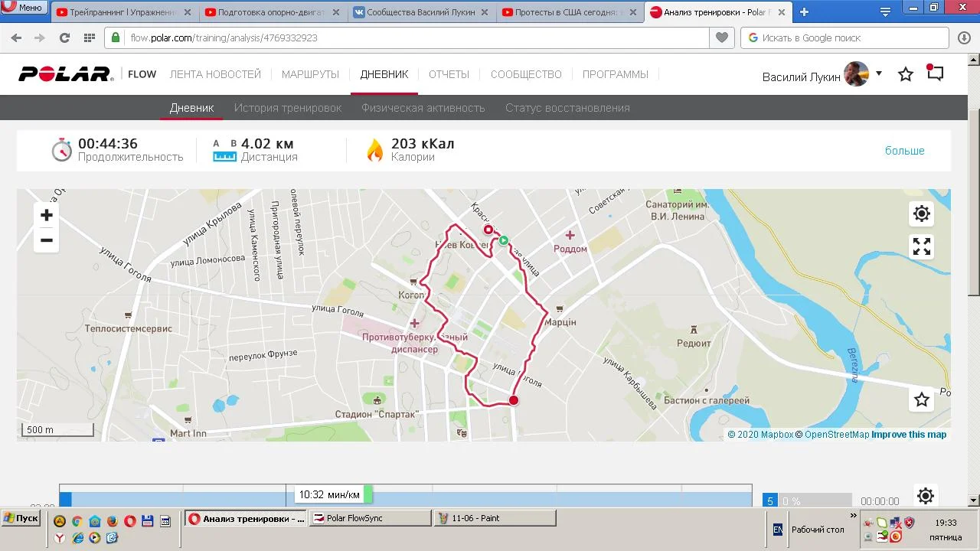Viewport: 980px width, 551px height.
Task: Switch to Сообщества Василий Лукин tab
Action: pyautogui.click(x=420, y=12)
